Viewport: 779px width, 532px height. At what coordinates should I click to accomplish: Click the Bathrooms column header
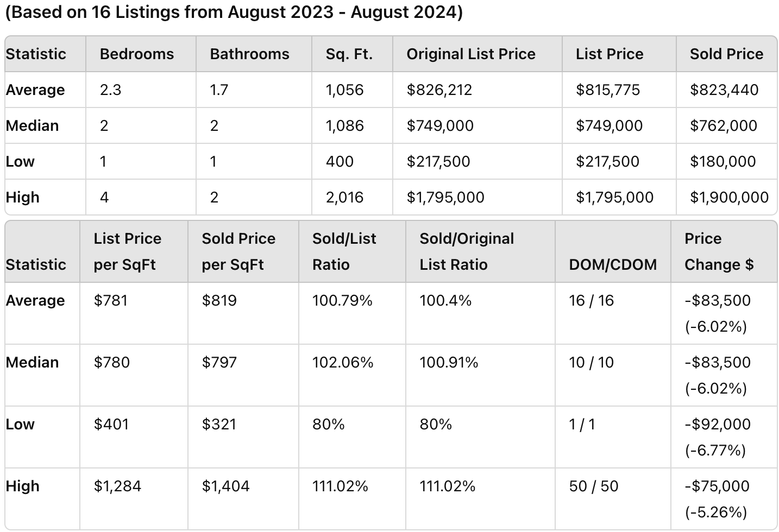point(249,54)
